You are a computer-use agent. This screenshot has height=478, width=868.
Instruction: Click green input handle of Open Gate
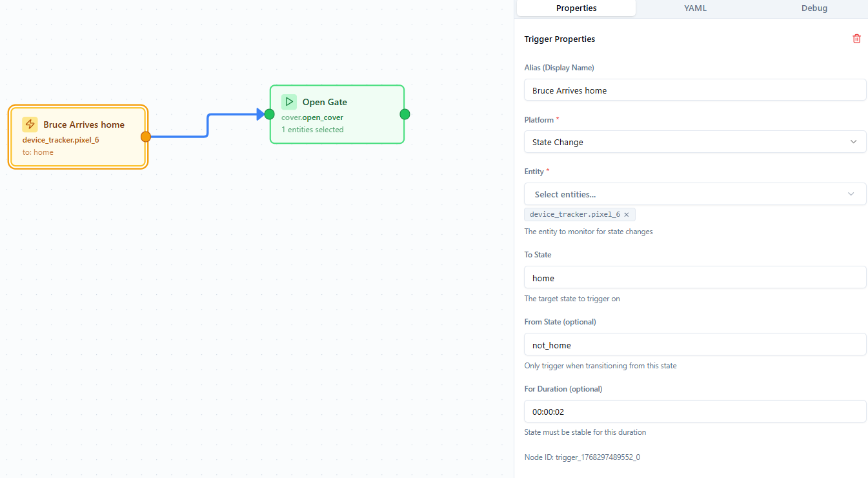[x=270, y=114]
